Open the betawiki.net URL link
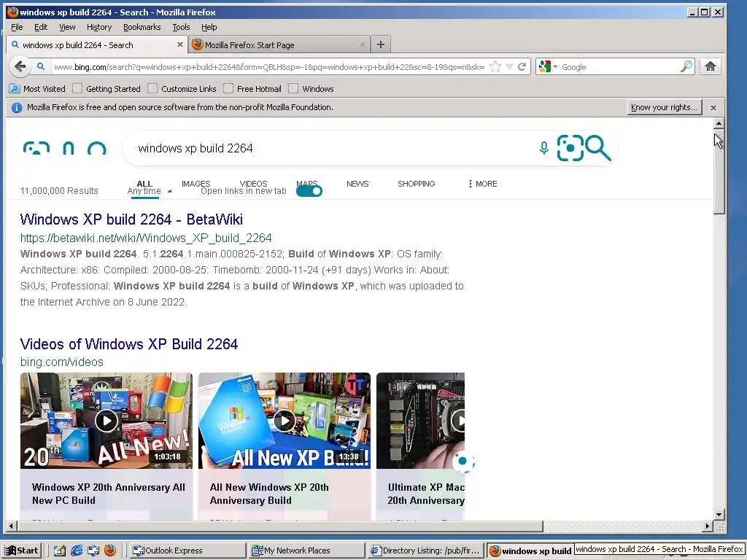This screenshot has height=560, width=747. coord(146,238)
